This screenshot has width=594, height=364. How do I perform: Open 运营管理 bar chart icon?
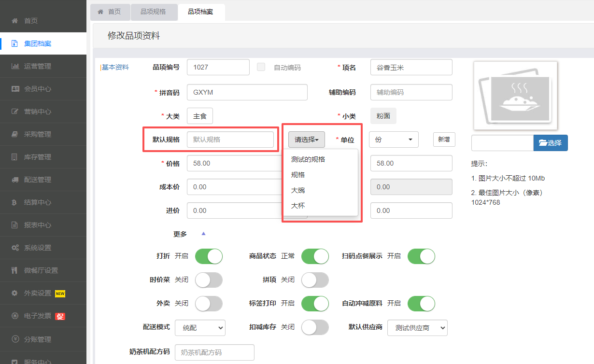click(x=14, y=66)
